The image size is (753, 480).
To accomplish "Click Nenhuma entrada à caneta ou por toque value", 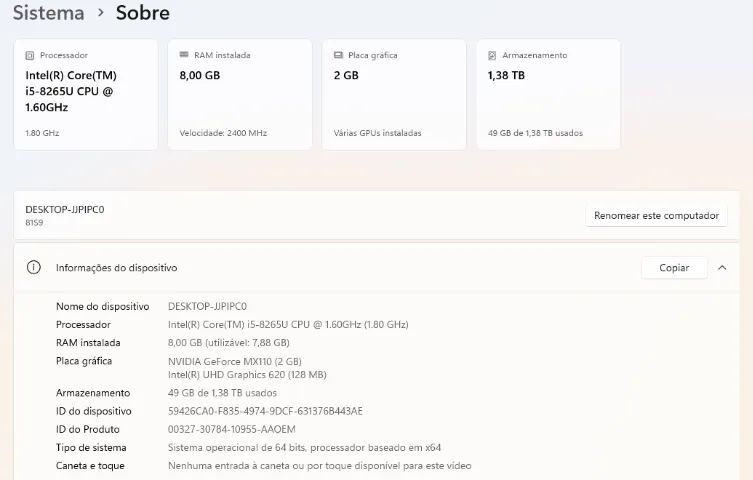I will (x=320, y=466).
